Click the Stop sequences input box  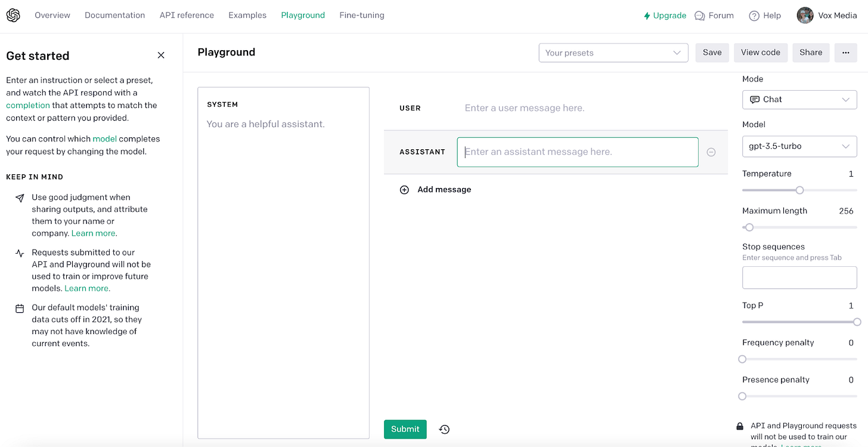click(799, 278)
